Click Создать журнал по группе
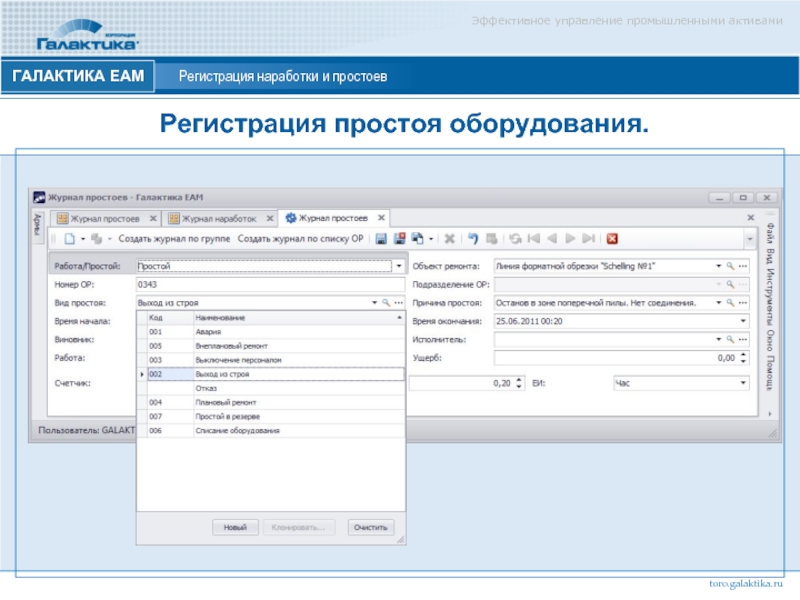The height and width of the screenshot is (600, 800). coord(174,239)
